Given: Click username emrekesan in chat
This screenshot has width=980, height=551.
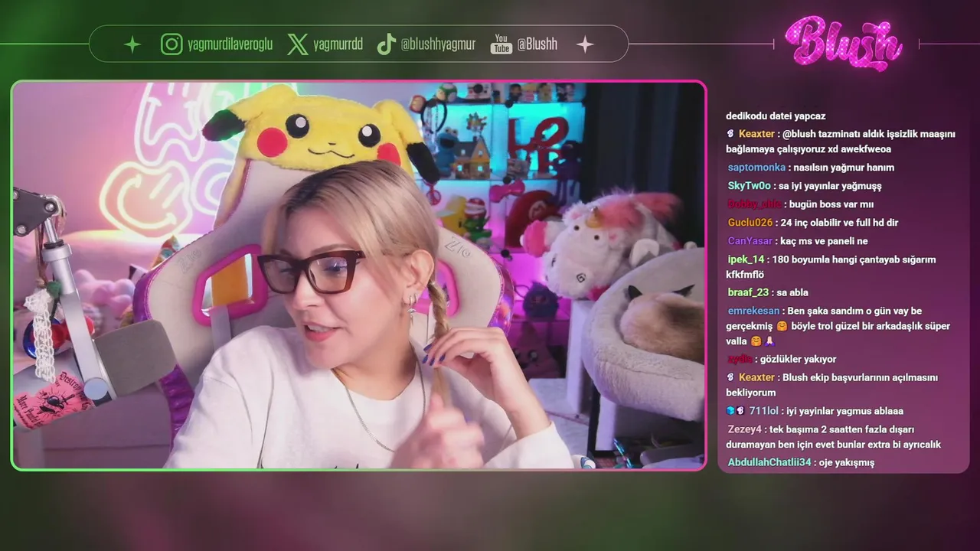Looking at the screenshot, I should [x=753, y=311].
